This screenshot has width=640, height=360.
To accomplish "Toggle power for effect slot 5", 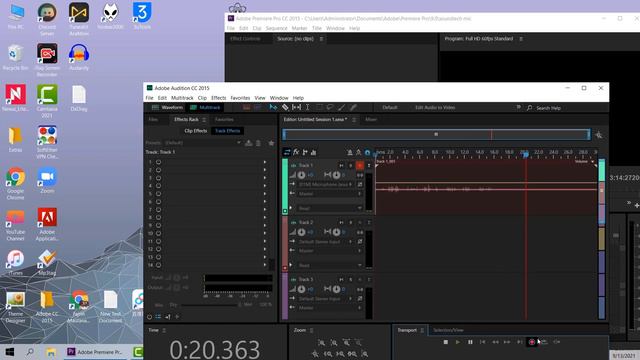I will [x=158, y=194].
